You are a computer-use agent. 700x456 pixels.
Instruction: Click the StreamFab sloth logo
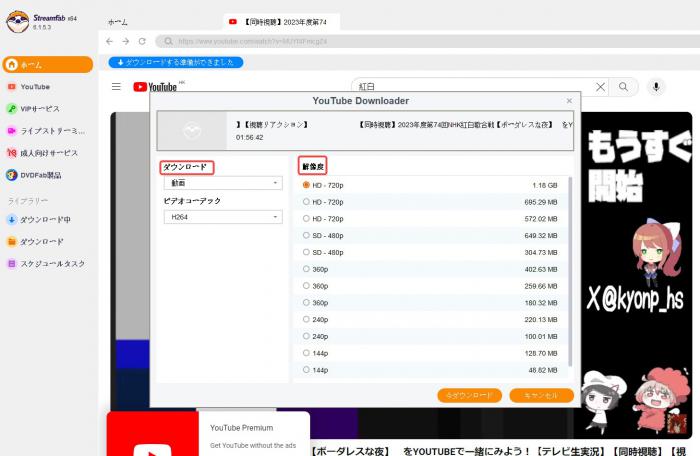coord(18,21)
